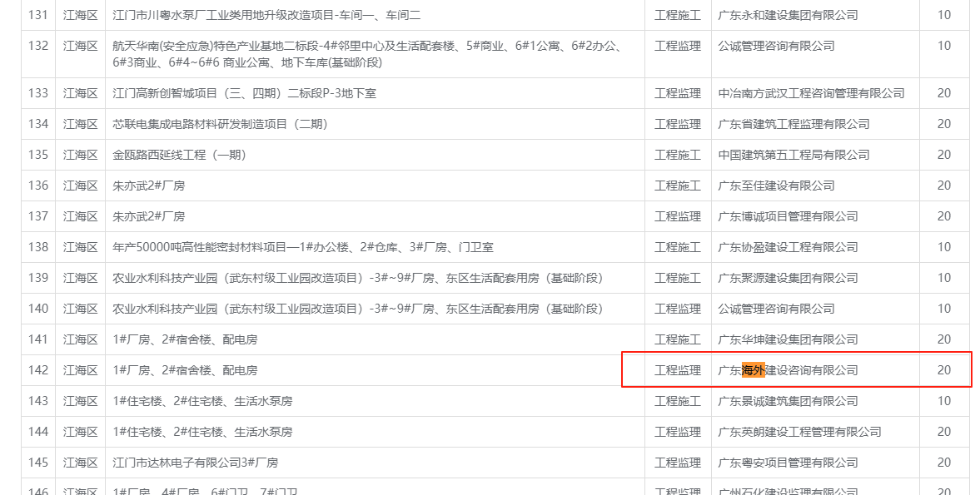
Task: Select project 江门市川粤水泵厂 in row 131
Action: tap(266, 15)
